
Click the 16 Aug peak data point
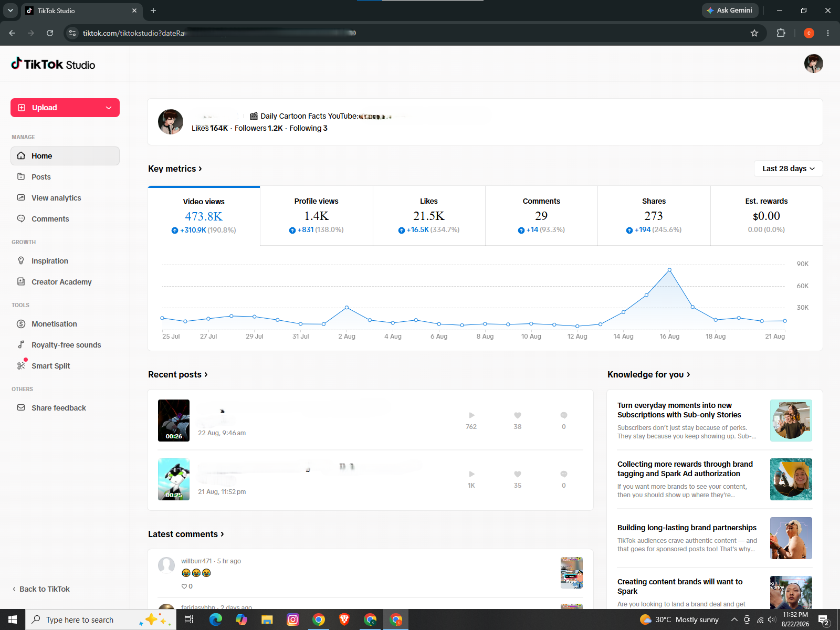(x=669, y=270)
